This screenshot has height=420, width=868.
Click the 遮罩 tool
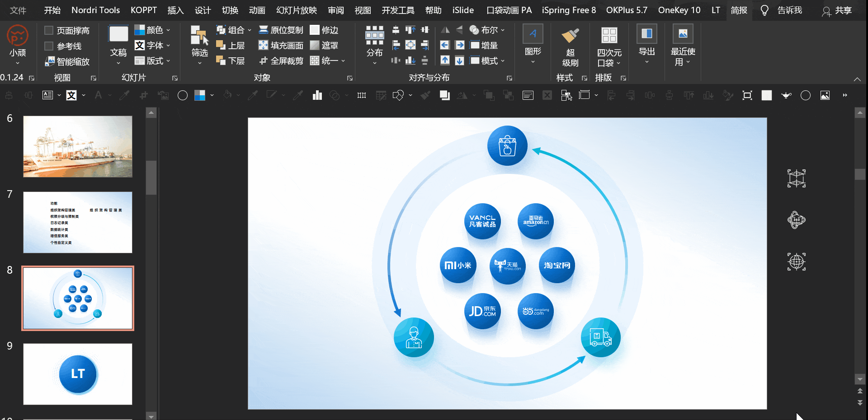tap(324, 46)
